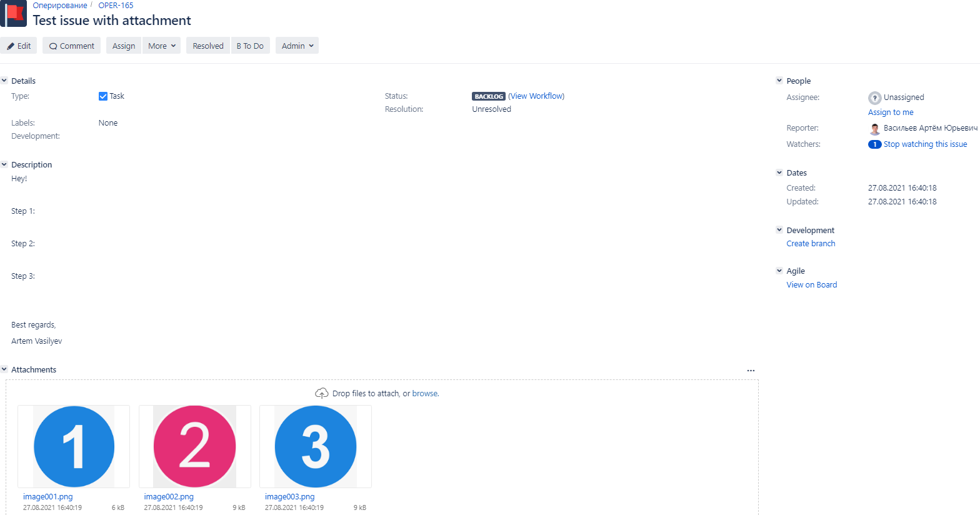
Task: Click the signature text Artem Vasilyev
Action: click(37, 341)
